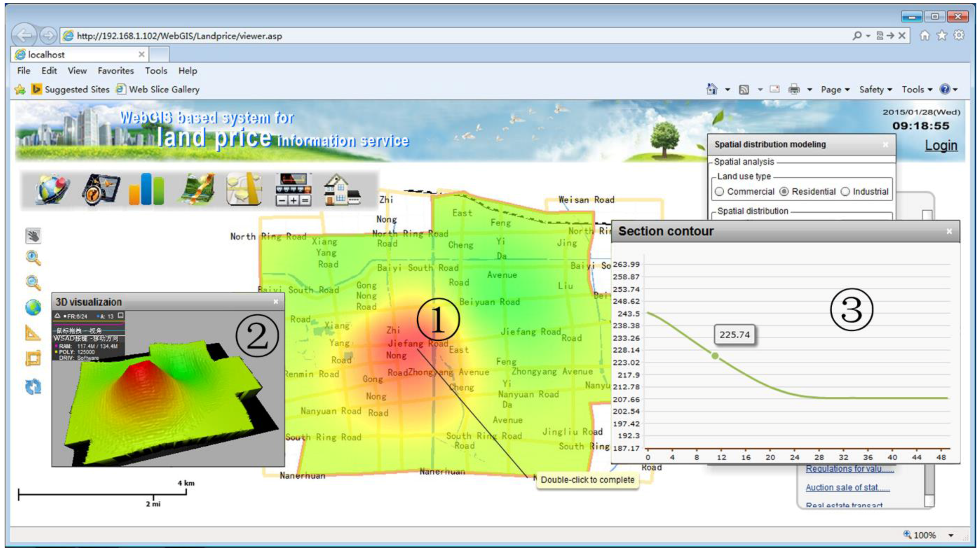Open the zoom level dropdown arrow
The height and width of the screenshot is (552, 980).
click(x=951, y=535)
